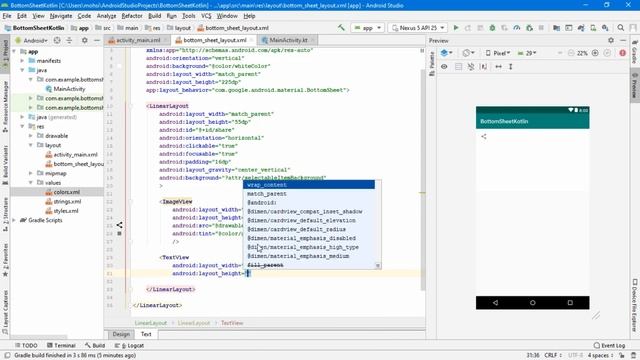640x360 pixels.
Task: Open the Event Log
Action: [609, 346]
